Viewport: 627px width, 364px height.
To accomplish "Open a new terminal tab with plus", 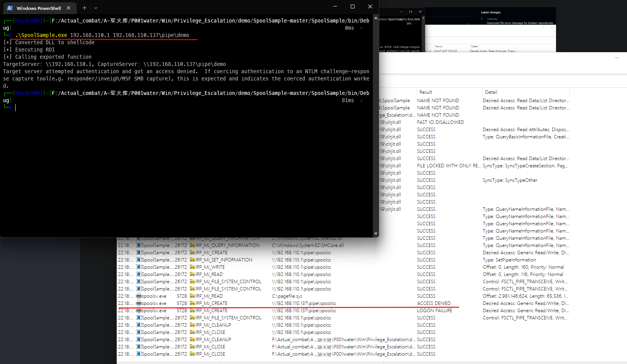I will pos(84,8).
